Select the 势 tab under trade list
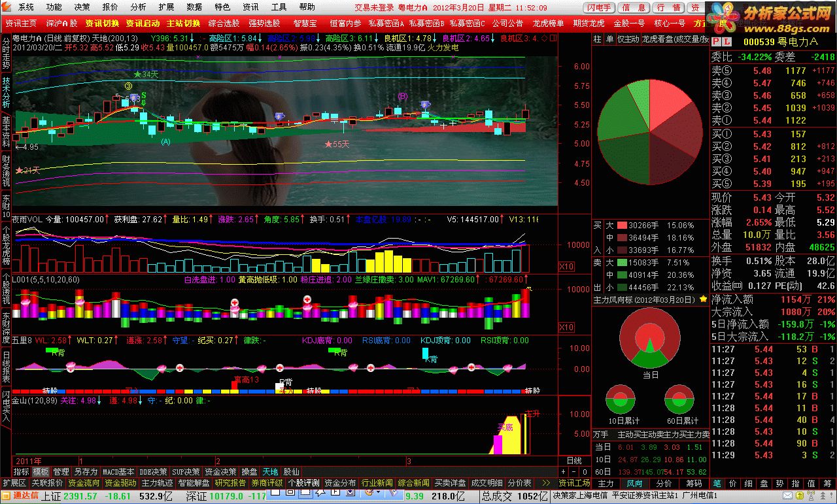This screenshot has height=504, width=837. click(x=779, y=483)
